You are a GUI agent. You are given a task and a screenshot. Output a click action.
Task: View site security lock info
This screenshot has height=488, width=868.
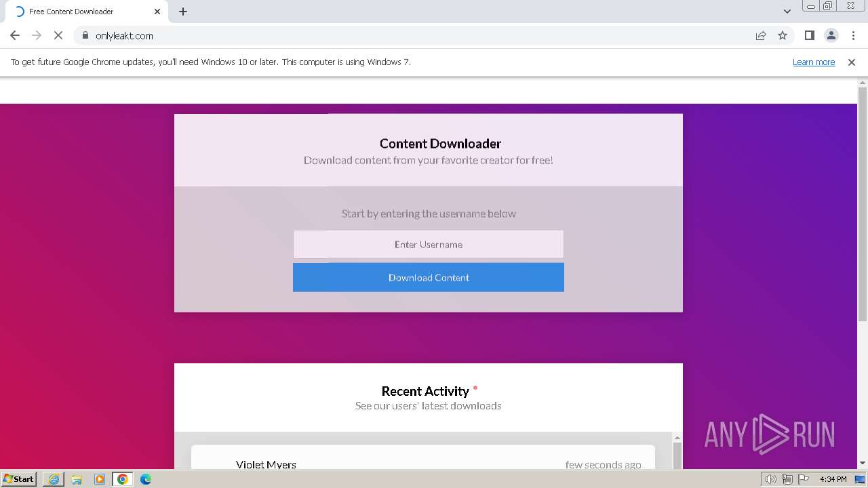[x=85, y=35]
